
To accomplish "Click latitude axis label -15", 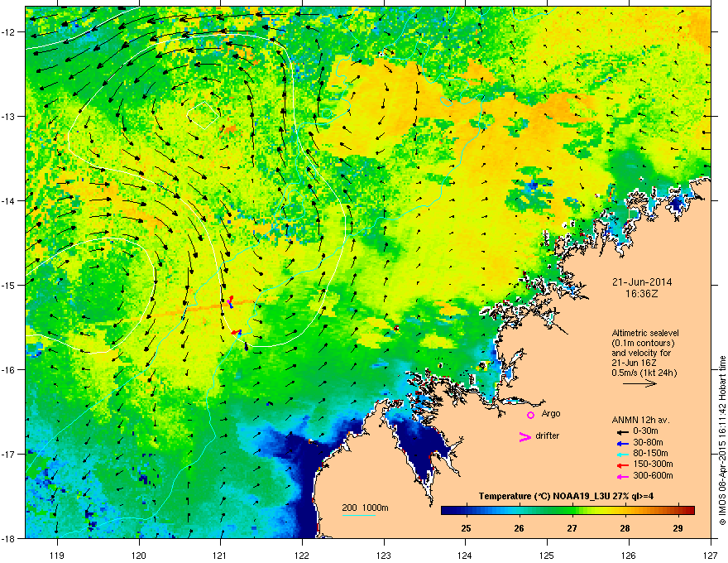I will (9, 285).
